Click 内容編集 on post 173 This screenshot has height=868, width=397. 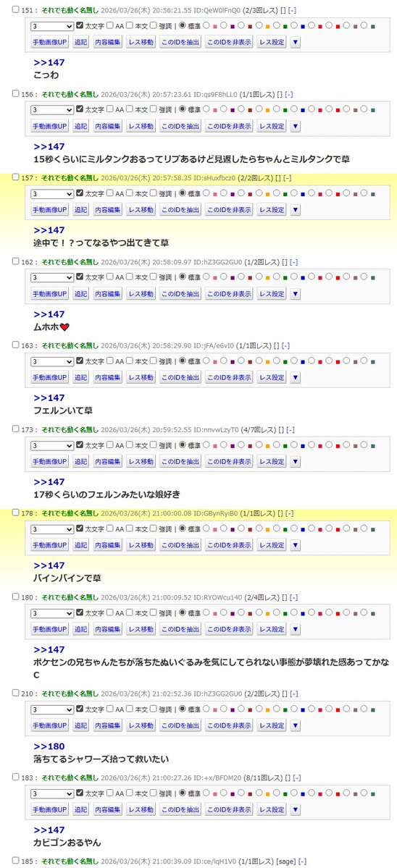coord(107,460)
